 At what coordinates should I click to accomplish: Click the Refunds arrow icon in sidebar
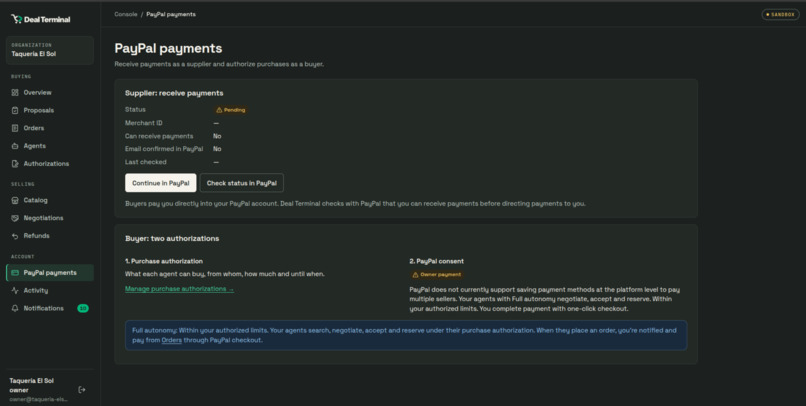click(15, 236)
